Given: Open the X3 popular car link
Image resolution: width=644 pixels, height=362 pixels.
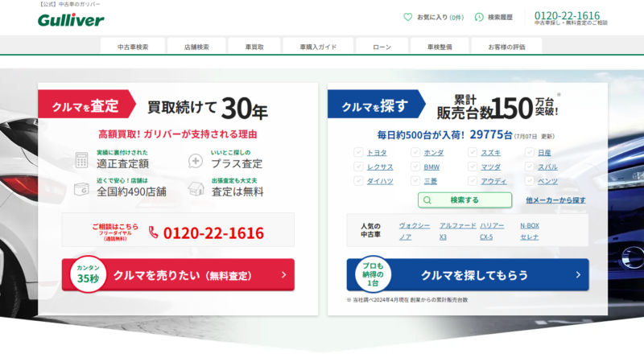Looking at the screenshot, I should pos(443,237).
